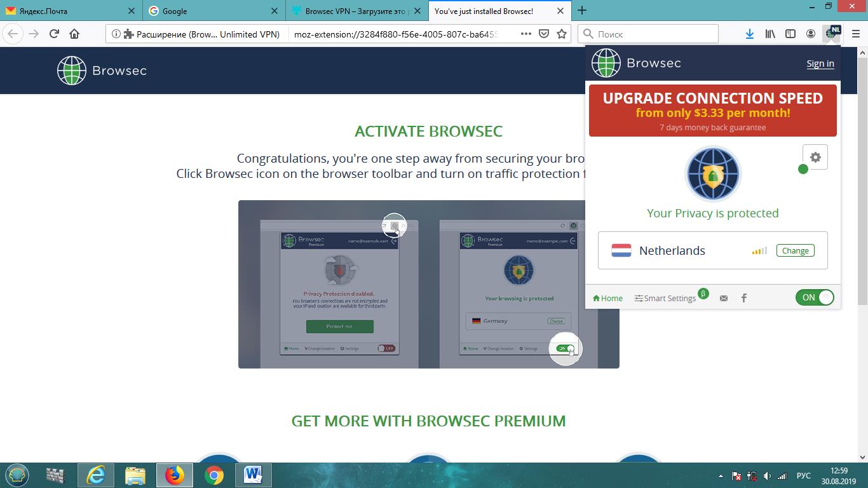Open page actions three-dots menu
This screenshot has width=868, height=488.
point(526,34)
